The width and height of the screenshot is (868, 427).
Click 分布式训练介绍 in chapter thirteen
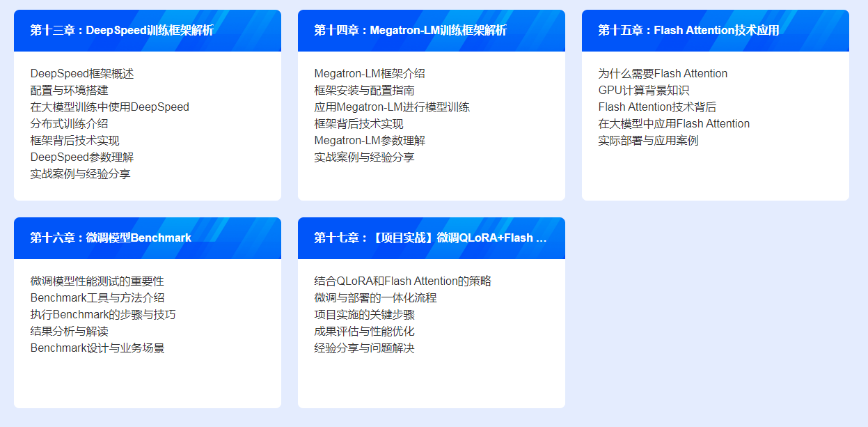coord(70,124)
